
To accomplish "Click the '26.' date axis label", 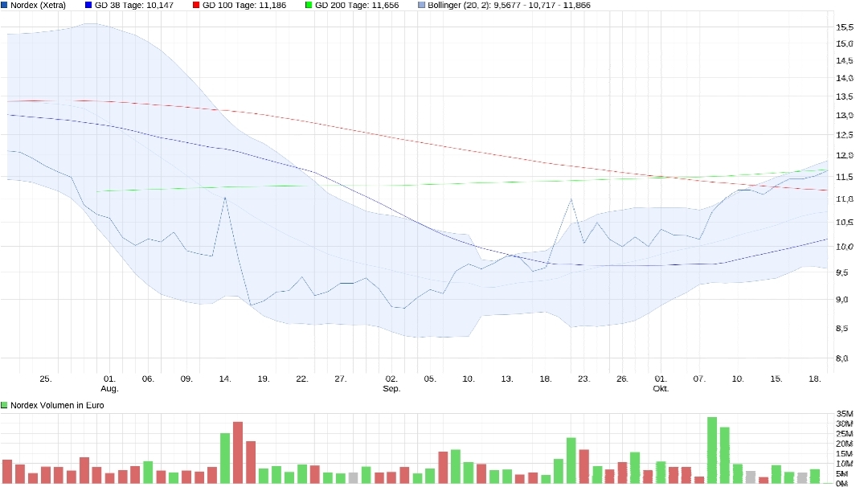I will point(622,379).
